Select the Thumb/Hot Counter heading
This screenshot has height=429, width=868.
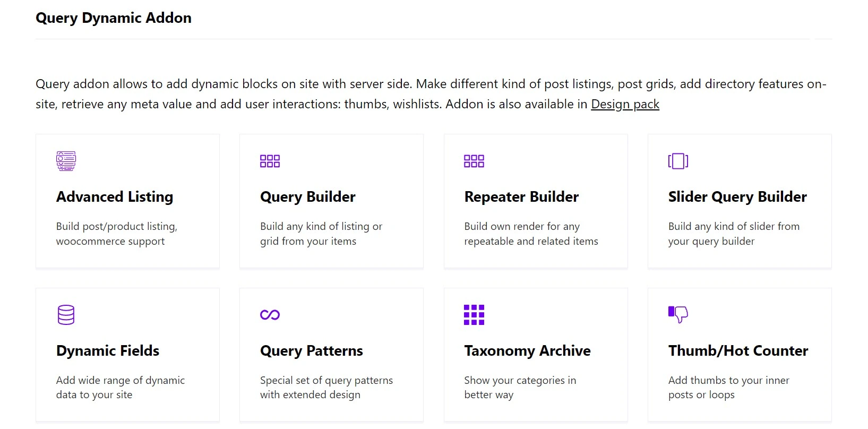tap(738, 351)
